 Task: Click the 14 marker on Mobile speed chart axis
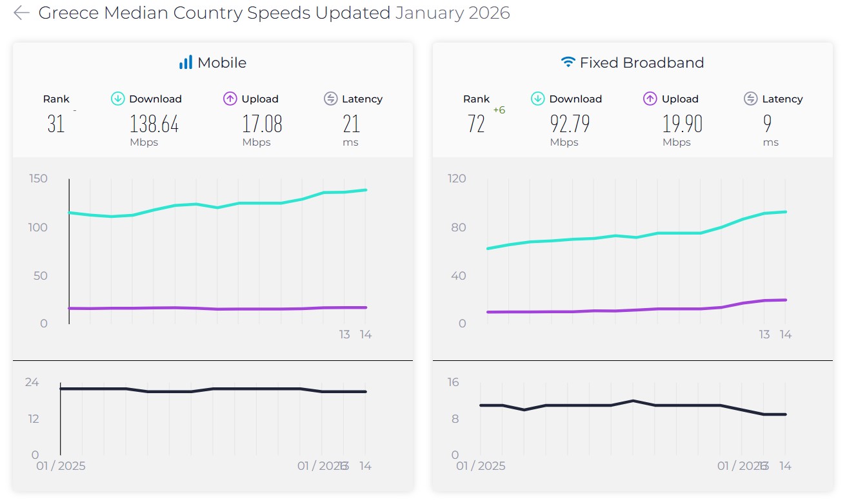(366, 334)
